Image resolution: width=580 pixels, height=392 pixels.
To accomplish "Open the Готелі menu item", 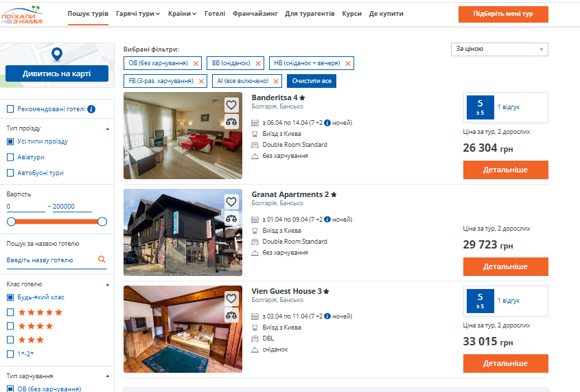I will pyautogui.click(x=214, y=14).
